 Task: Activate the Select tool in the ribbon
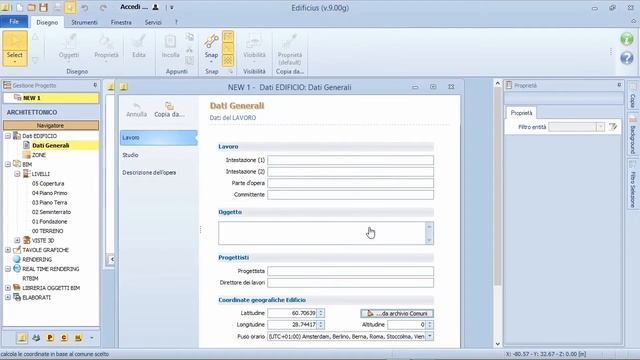(15, 48)
